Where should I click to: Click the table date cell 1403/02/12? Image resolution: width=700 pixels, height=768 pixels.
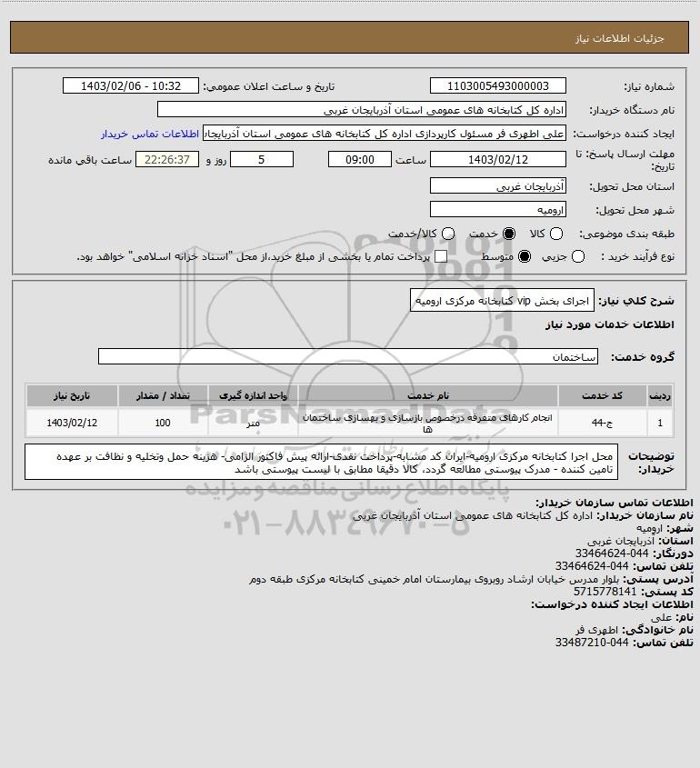pyautogui.click(x=72, y=423)
